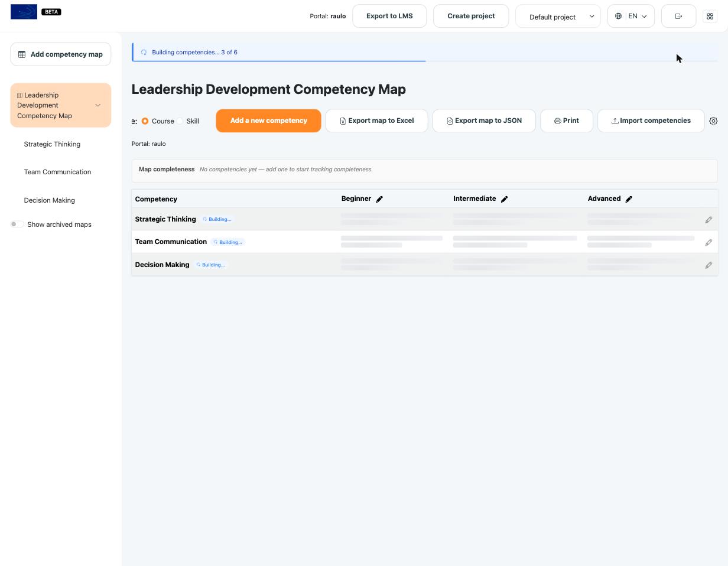Screen dimensions: 728x566
Task: Click the Competency column header
Action: [x=156, y=199]
